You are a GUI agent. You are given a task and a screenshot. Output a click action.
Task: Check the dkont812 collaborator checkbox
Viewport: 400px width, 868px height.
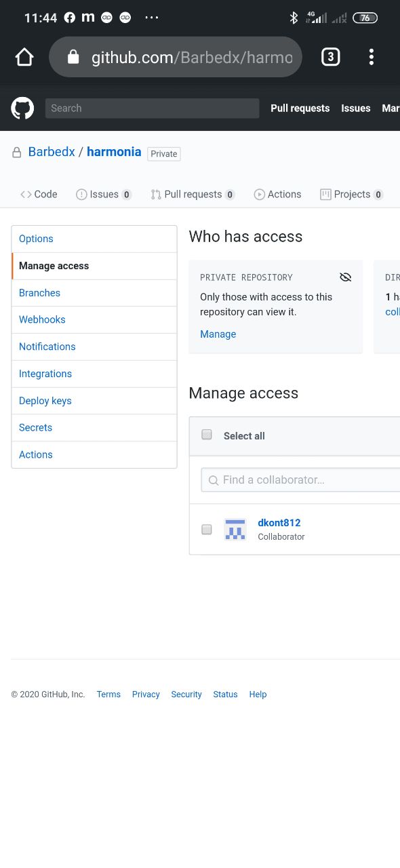pos(207,529)
